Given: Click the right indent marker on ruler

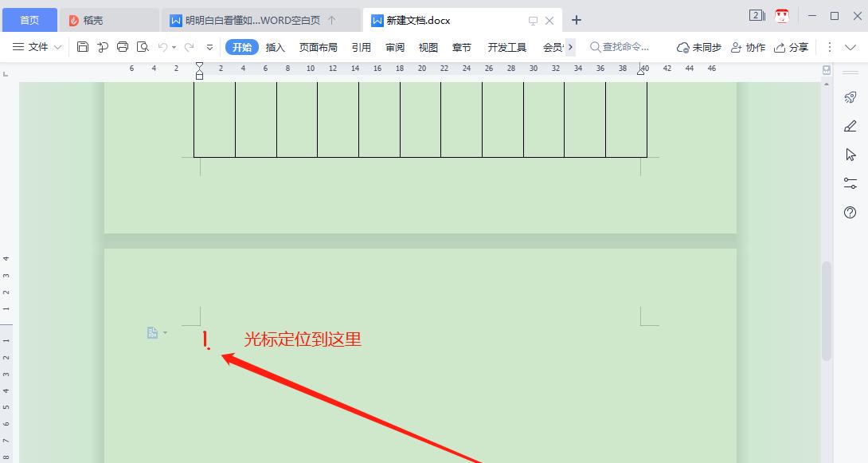Looking at the screenshot, I should tap(640, 70).
